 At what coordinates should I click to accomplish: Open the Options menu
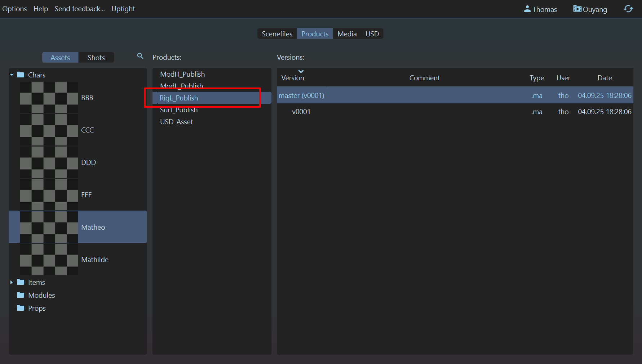tap(14, 9)
